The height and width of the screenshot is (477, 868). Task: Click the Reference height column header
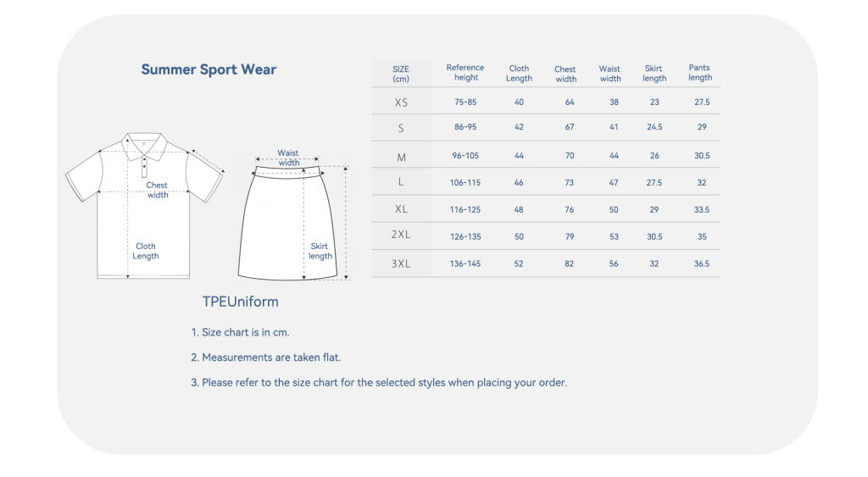point(465,73)
